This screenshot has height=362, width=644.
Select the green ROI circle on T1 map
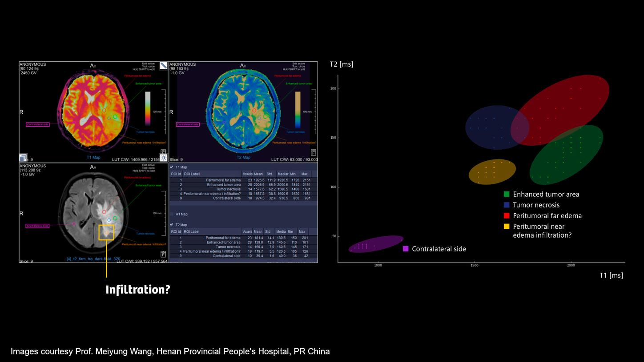[x=115, y=117]
